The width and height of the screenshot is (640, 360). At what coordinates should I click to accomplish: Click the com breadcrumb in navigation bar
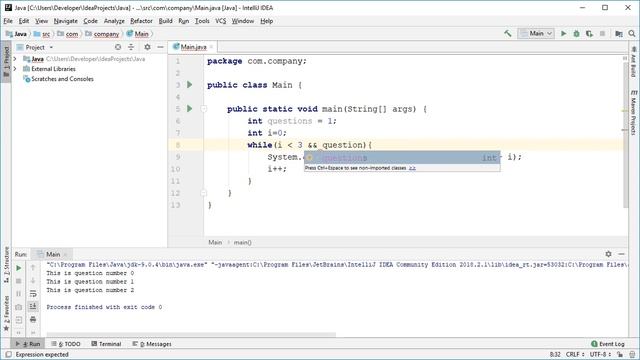point(68,34)
